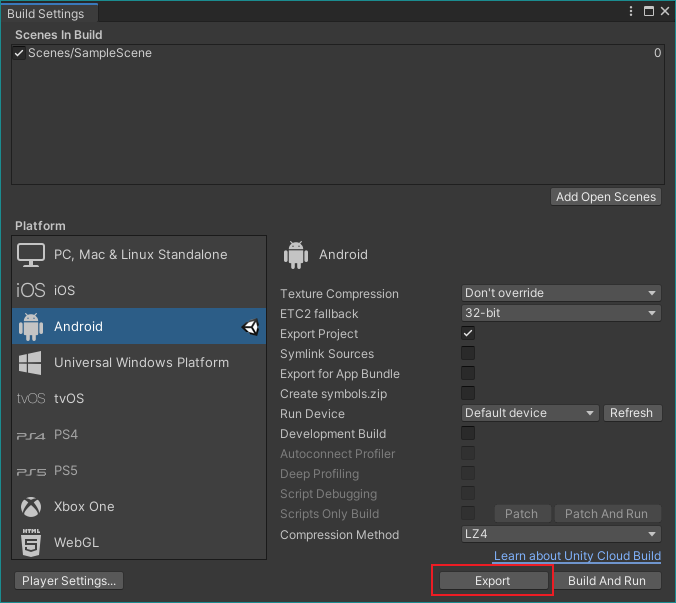Select PC, Mac & Linux Standalone platform
This screenshot has height=603, width=676.
139,255
